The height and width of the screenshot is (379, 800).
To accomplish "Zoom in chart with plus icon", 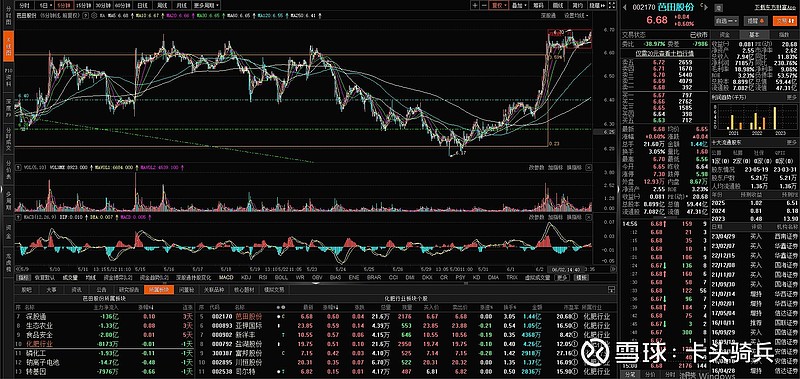I will 475,5.
